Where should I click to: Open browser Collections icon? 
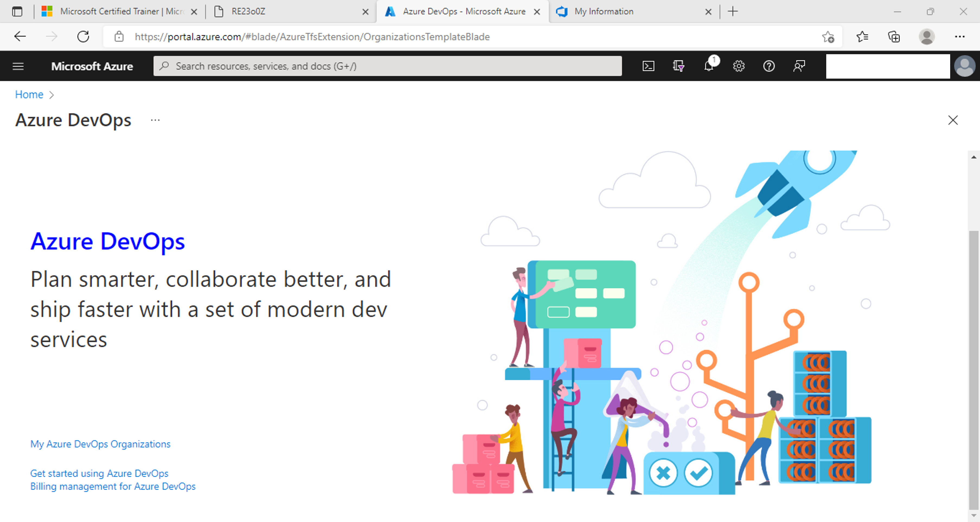894,37
